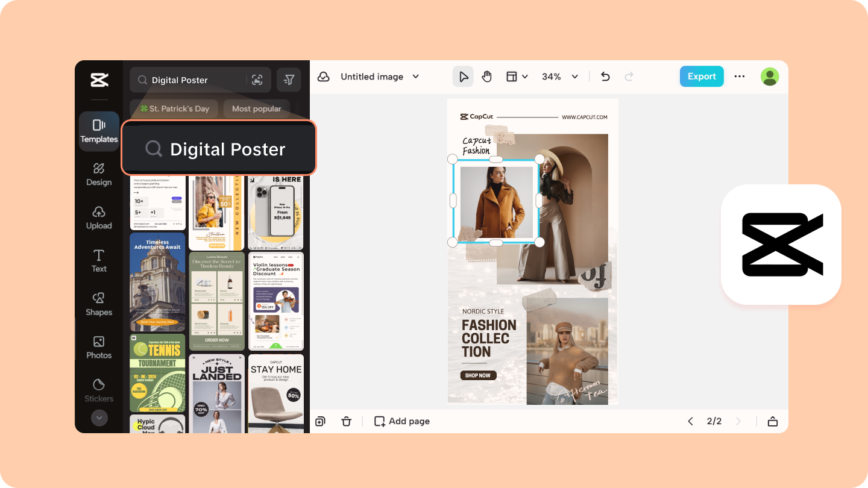868x488 pixels.
Task: Open the template filter options
Action: (x=289, y=80)
